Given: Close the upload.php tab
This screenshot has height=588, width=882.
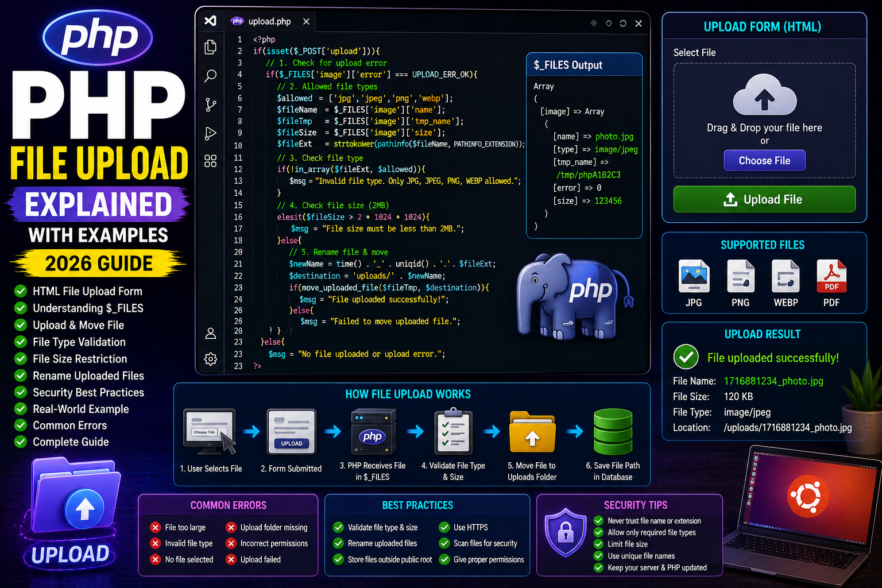Looking at the screenshot, I should point(306,21).
